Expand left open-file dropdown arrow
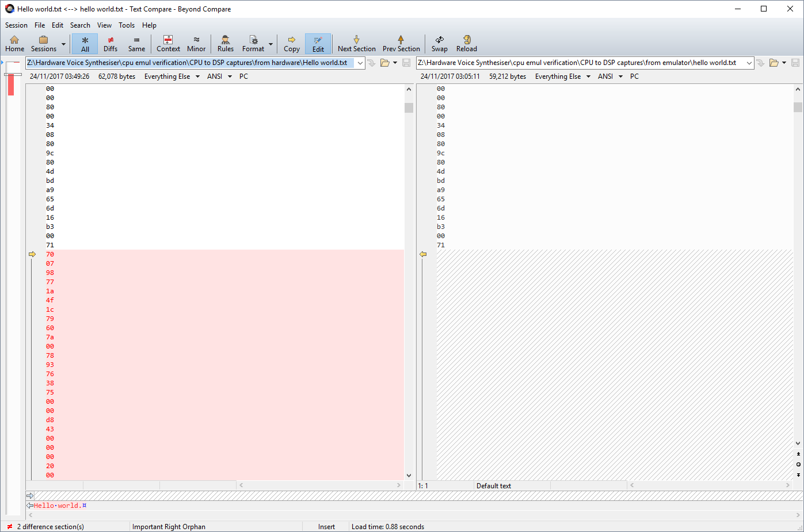This screenshot has width=804, height=532. click(x=395, y=63)
